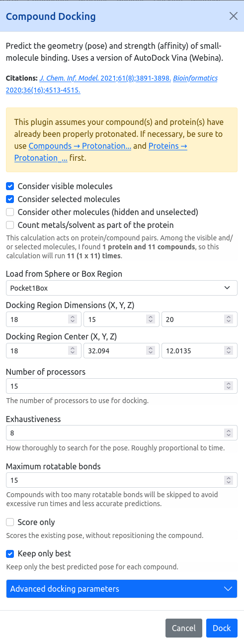The width and height of the screenshot is (244, 644).
Task: Check the Score only option
Action: pos(10,523)
